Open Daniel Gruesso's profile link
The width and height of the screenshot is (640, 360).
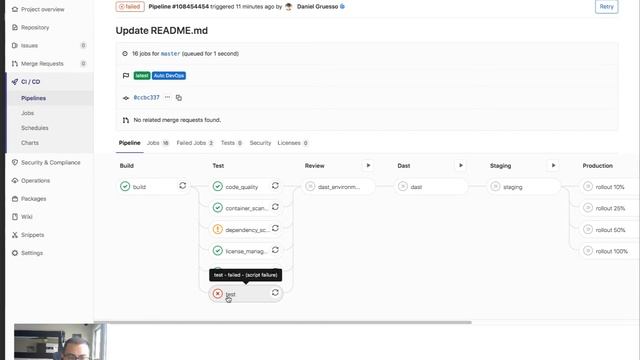318,7
